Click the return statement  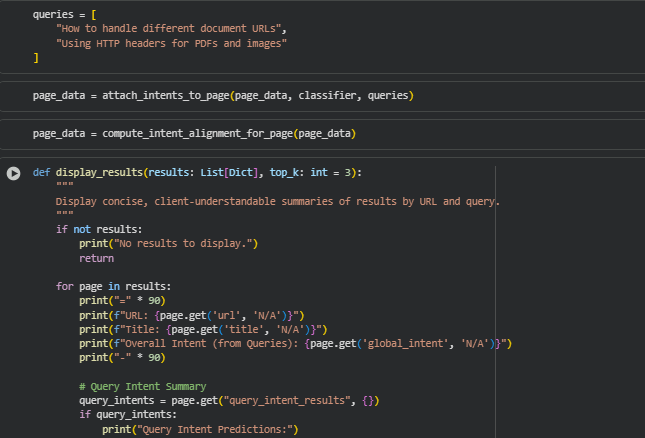pyautogui.click(x=96, y=258)
